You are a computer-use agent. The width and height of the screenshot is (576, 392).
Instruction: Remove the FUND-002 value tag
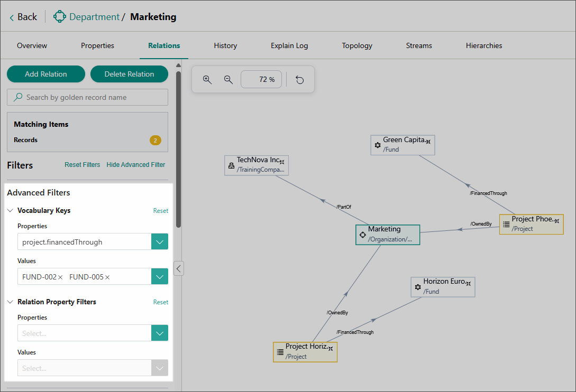point(60,277)
